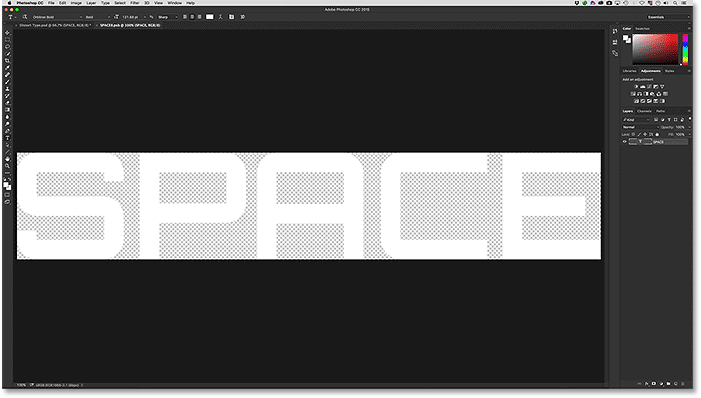Toggle lock transparent pixels

(x=633, y=135)
